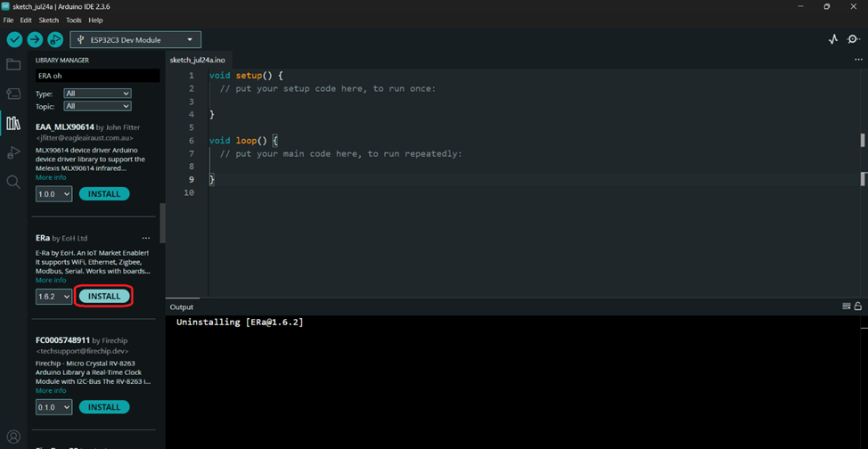This screenshot has width=868, height=449.
Task: Open the Sketch menu
Action: pos(49,20)
